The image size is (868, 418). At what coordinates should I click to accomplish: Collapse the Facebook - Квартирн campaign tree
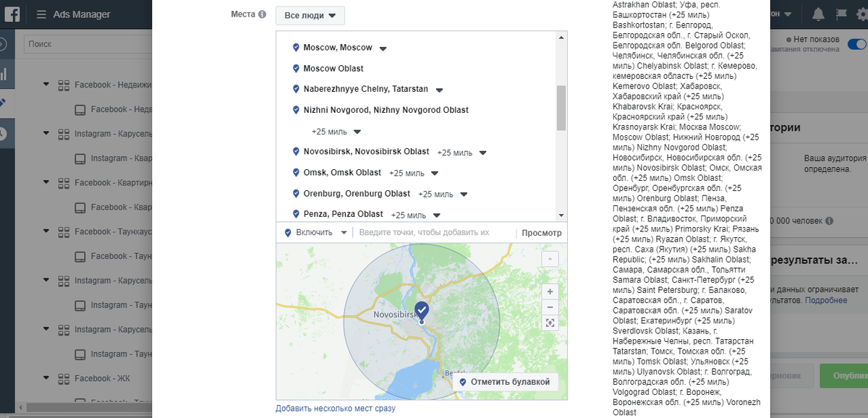coord(46,183)
